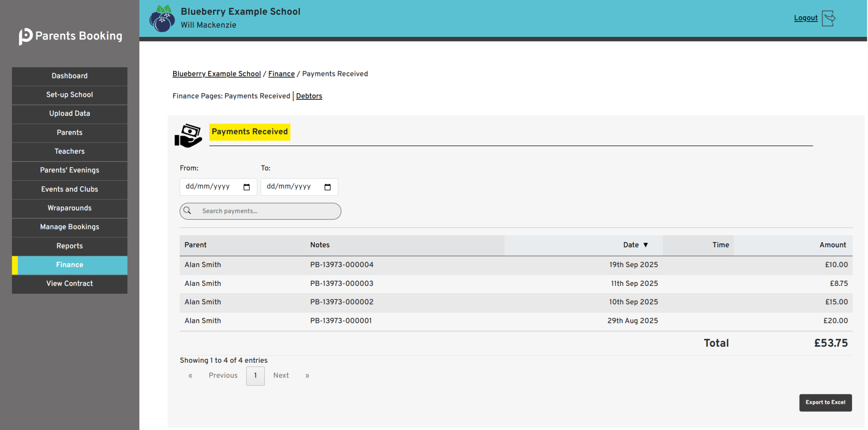Click the blueberry school logo
Viewport: 868px width, 430px height.
pos(162,19)
